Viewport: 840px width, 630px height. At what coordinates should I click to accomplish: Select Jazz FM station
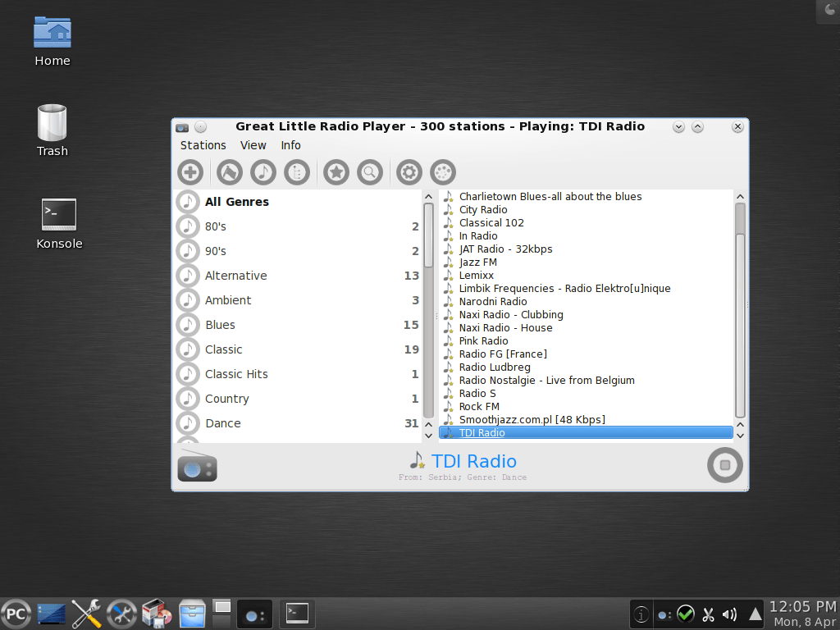coord(477,262)
